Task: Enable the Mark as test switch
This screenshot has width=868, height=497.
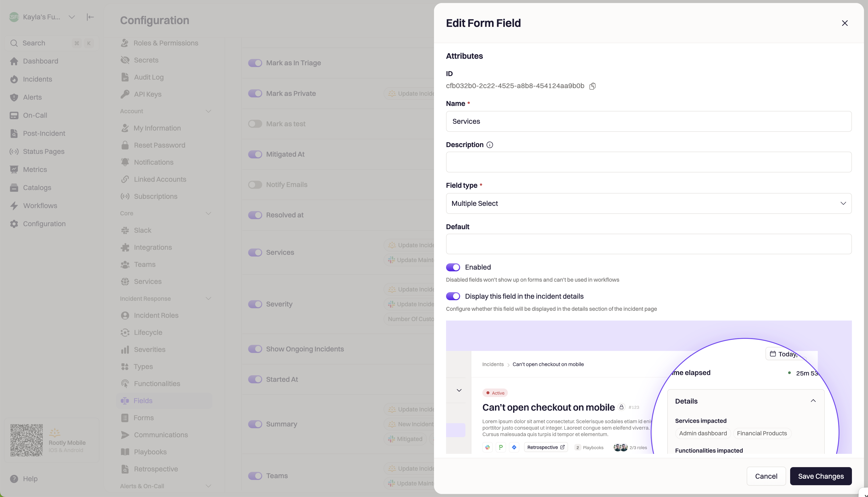Action: [x=255, y=124]
